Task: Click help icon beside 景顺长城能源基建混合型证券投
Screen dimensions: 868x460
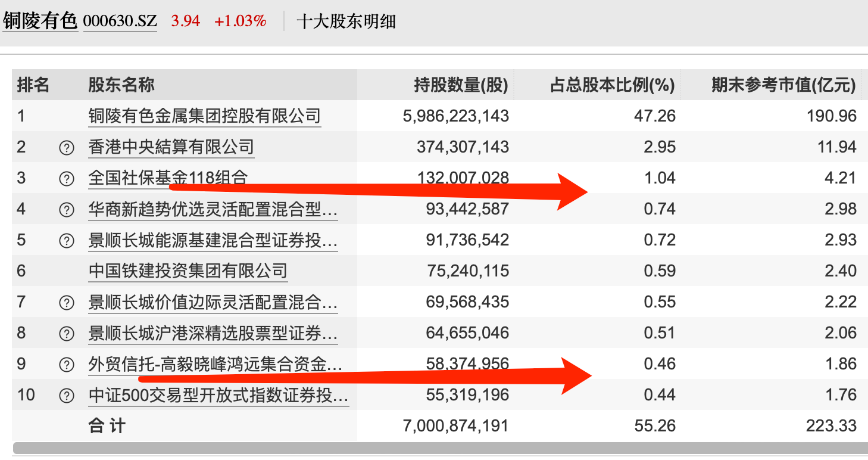Action: (x=67, y=240)
